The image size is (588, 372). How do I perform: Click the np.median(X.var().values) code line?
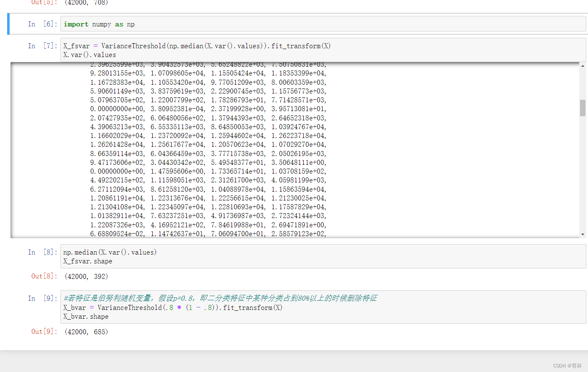[x=110, y=252]
